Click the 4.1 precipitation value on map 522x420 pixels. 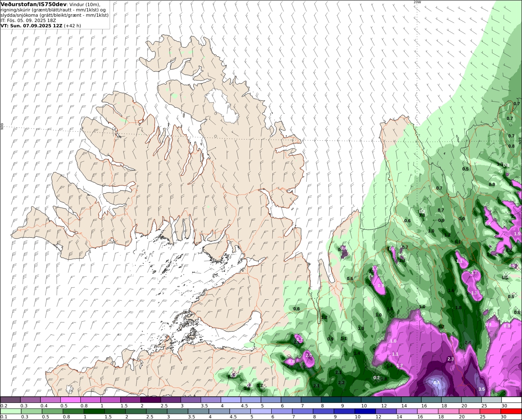pos(436,383)
